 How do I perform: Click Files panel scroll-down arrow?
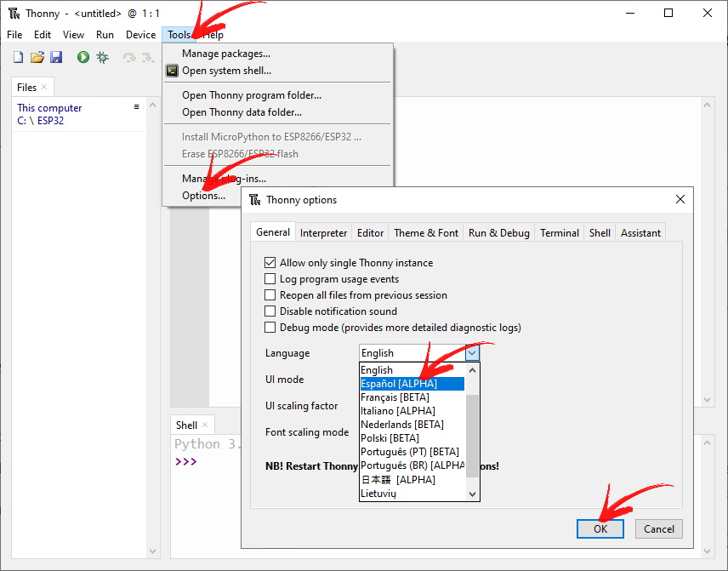153,551
